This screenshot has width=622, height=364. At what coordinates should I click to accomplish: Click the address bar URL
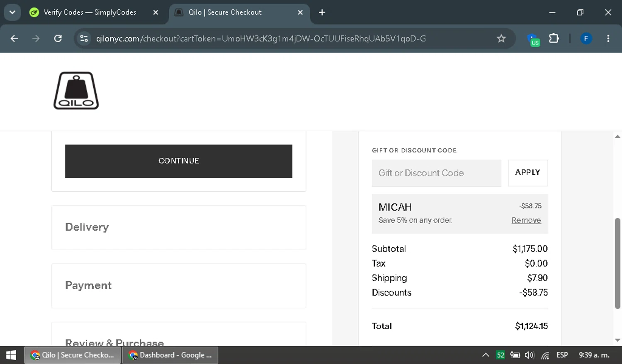[x=261, y=39]
